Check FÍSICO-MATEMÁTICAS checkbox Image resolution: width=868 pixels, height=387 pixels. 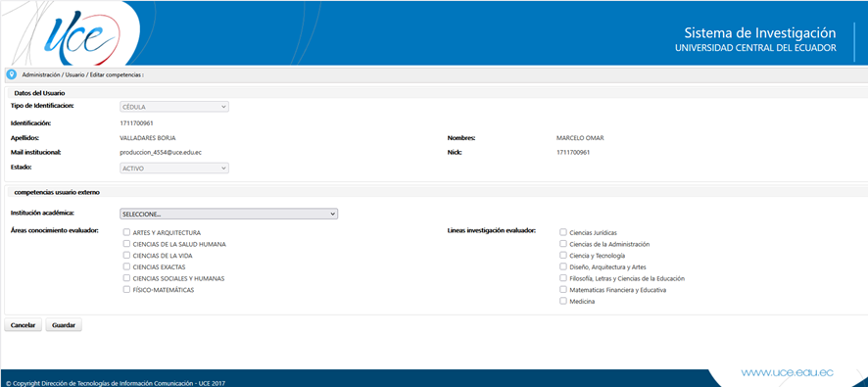(126, 290)
